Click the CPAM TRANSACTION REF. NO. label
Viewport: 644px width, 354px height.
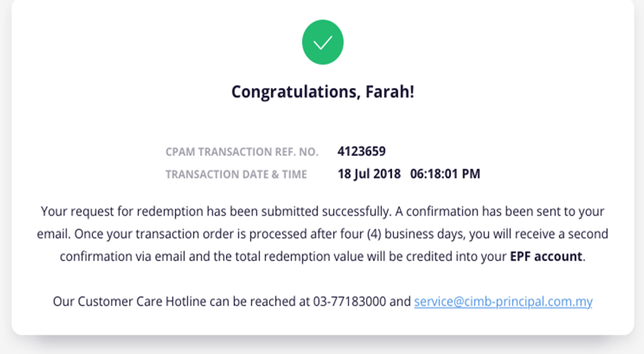tap(242, 152)
